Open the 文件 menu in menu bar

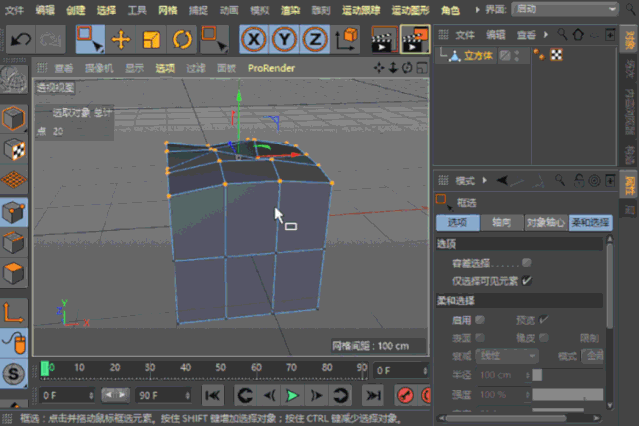coord(14,10)
